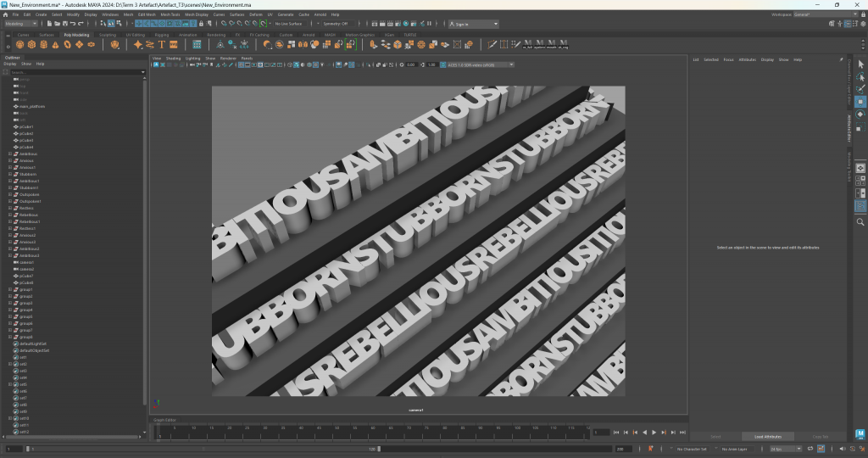Open the Outliner search filter dropdown arrow
868x458 pixels.
pos(142,72)
